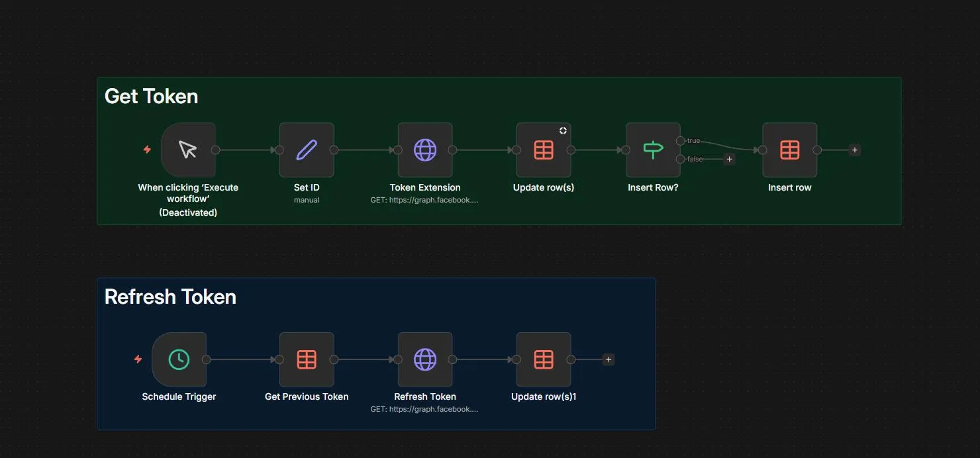Click the Set ID pencil node
Screen dimensions: 980x458
coord(307,150)
